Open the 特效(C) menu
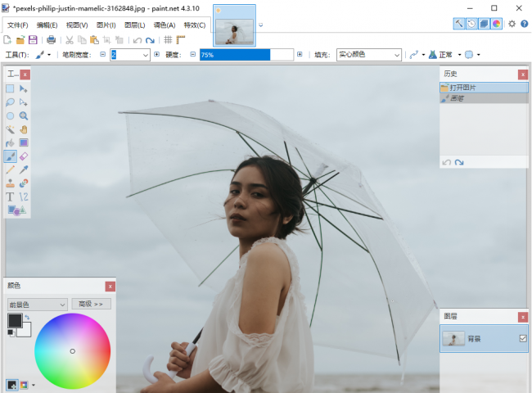 pyautogui.click(x=195, y=25)
